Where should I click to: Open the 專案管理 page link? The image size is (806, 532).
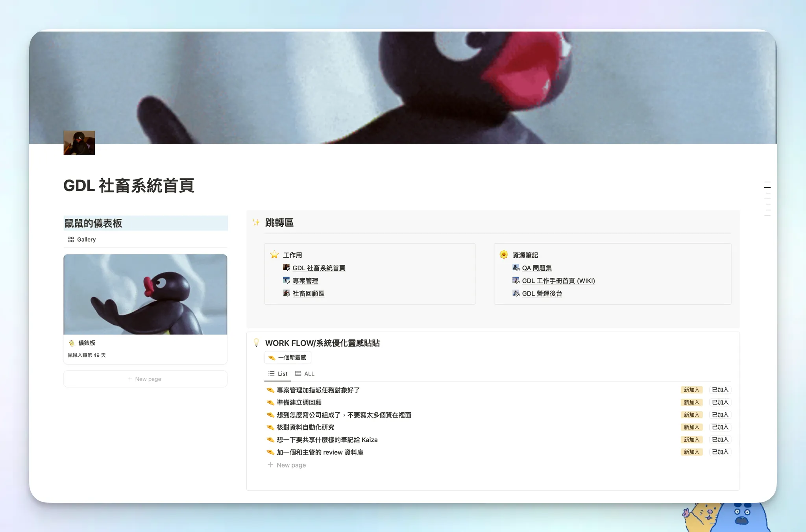click(x=305, y=281)
